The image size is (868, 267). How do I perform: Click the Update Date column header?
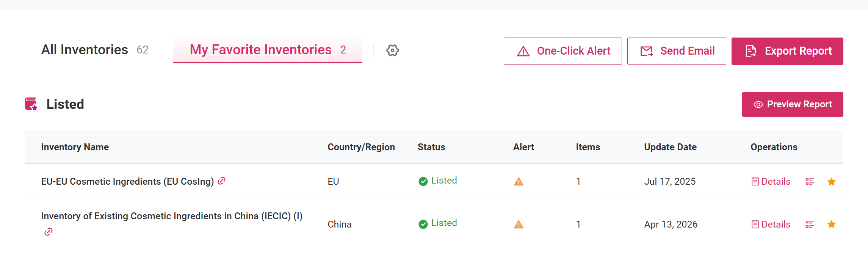coord(670,147)
